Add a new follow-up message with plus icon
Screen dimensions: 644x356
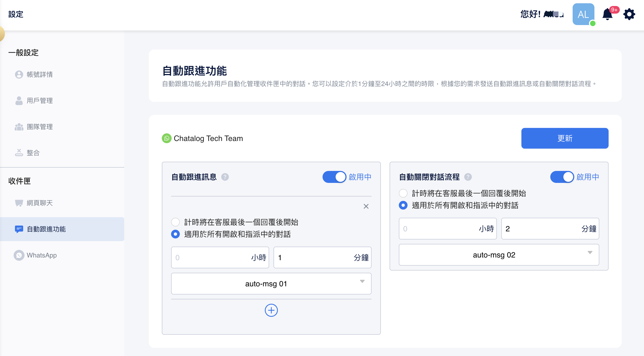[x=271, y=310]
